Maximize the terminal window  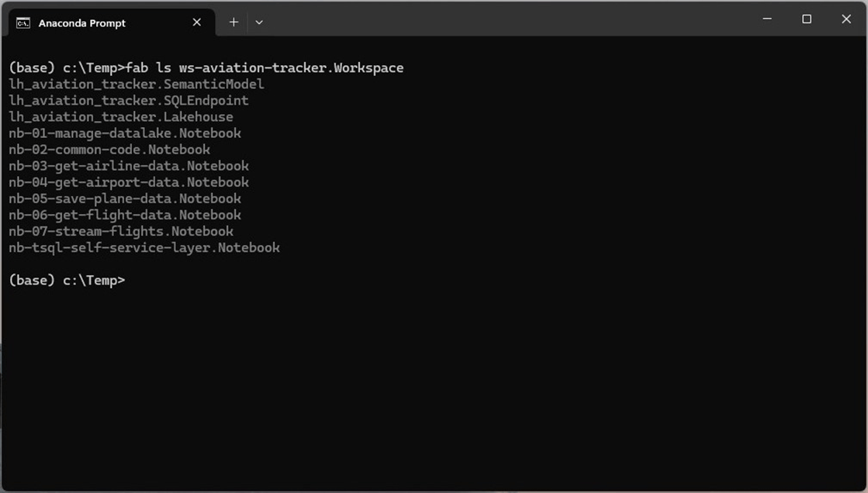tap(807, 19)
